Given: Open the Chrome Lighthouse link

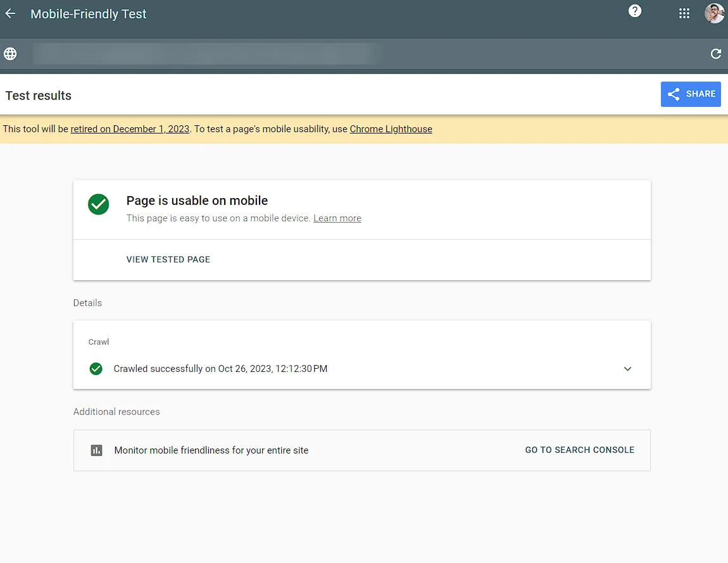Looking at the screenshot, I should 391,129.
